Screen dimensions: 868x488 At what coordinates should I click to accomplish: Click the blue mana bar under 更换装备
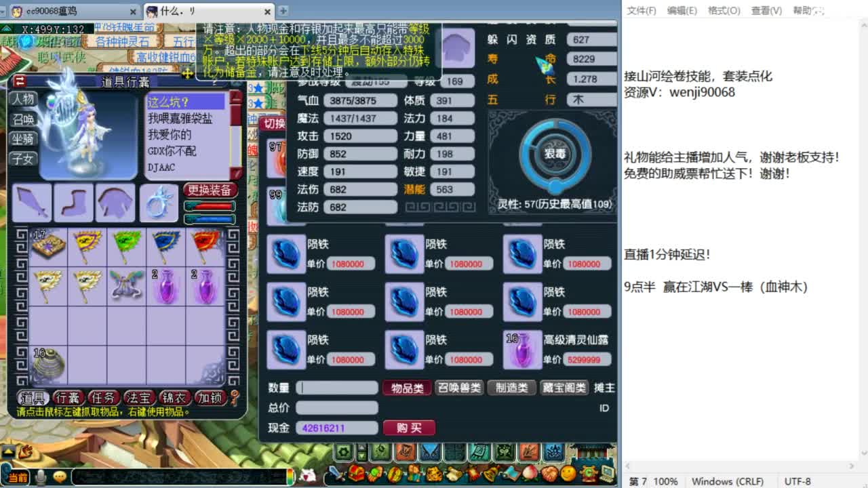[209, 219]
